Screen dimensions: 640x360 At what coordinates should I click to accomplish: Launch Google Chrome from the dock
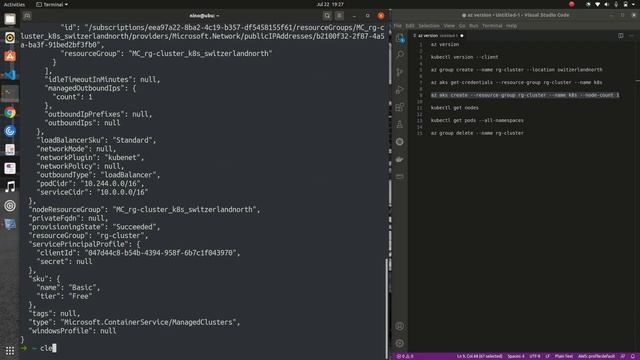[10, 112]
